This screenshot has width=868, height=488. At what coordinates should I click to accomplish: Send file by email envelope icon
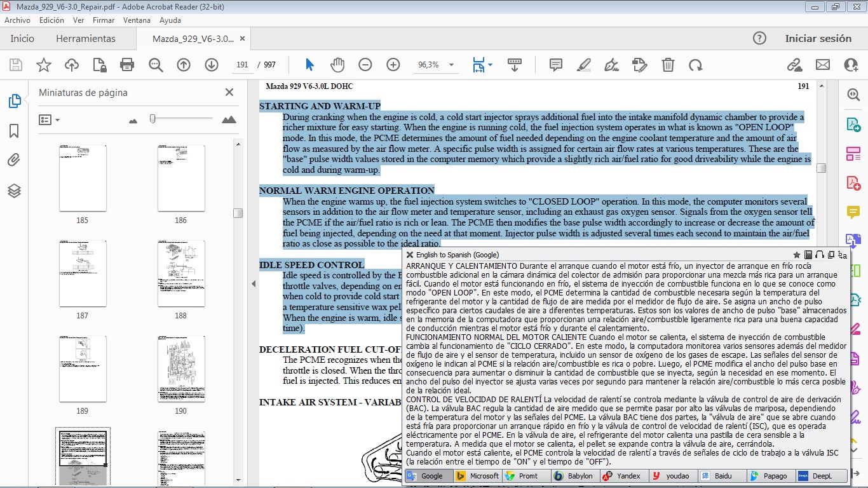click(x=823, y=65)
